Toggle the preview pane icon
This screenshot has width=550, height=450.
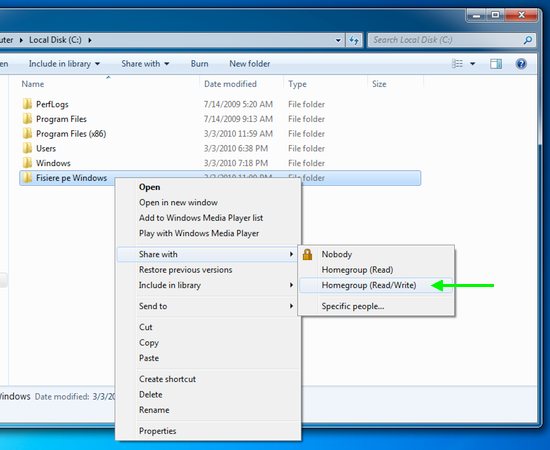pyautogui.click(x=496, y=64)
